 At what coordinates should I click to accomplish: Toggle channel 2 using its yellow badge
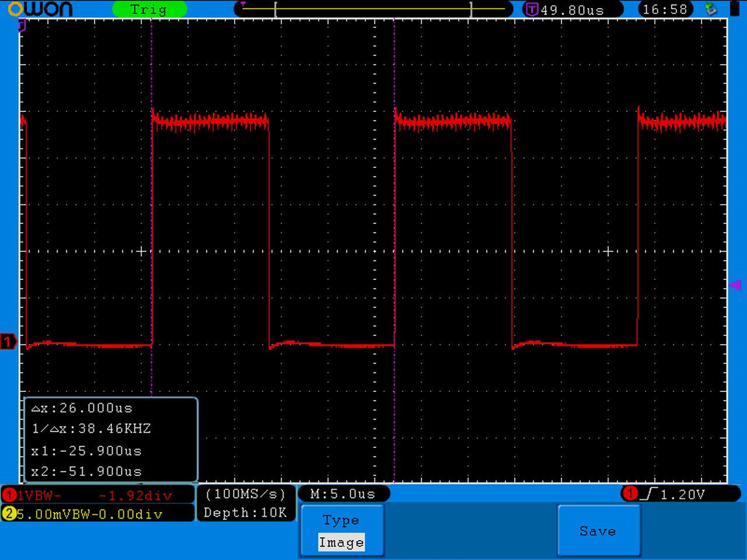pos(9,514)
